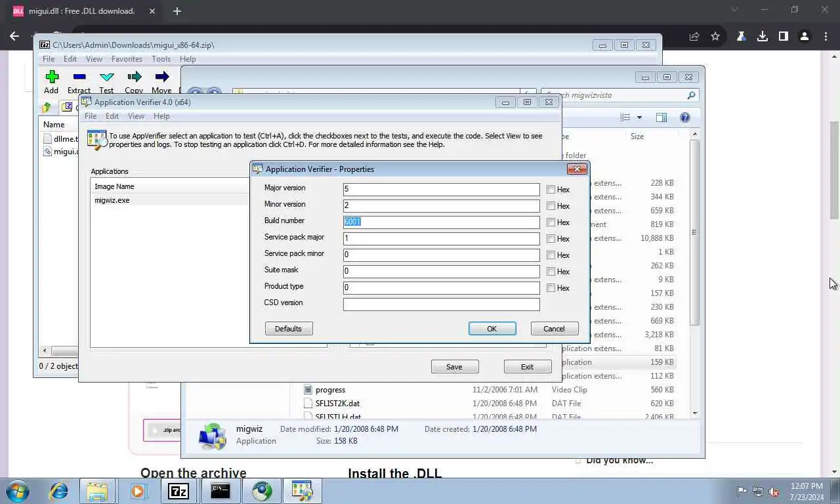The image size is (840, 504).
Task: Open Chrome tab search chevron
Action: coord(734,10)
